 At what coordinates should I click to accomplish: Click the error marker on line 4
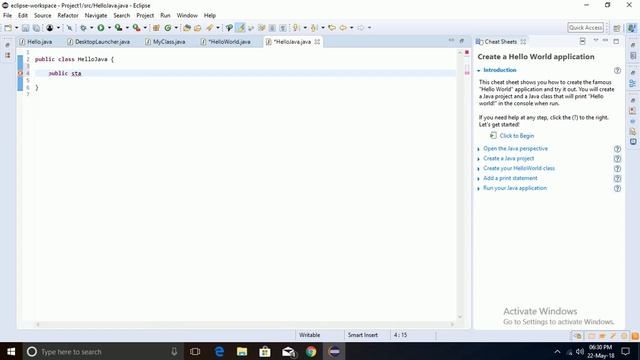coord(20,73)
